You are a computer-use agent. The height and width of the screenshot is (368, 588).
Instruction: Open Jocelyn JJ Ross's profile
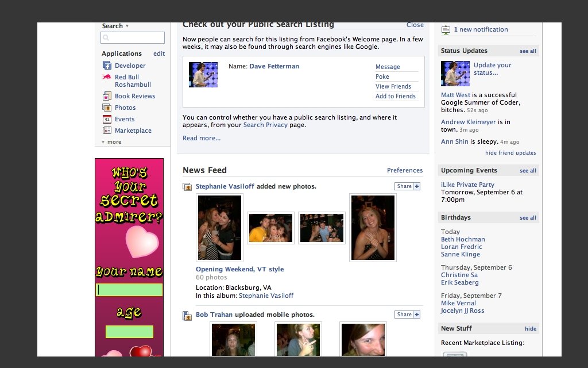(x=462, y=310)
